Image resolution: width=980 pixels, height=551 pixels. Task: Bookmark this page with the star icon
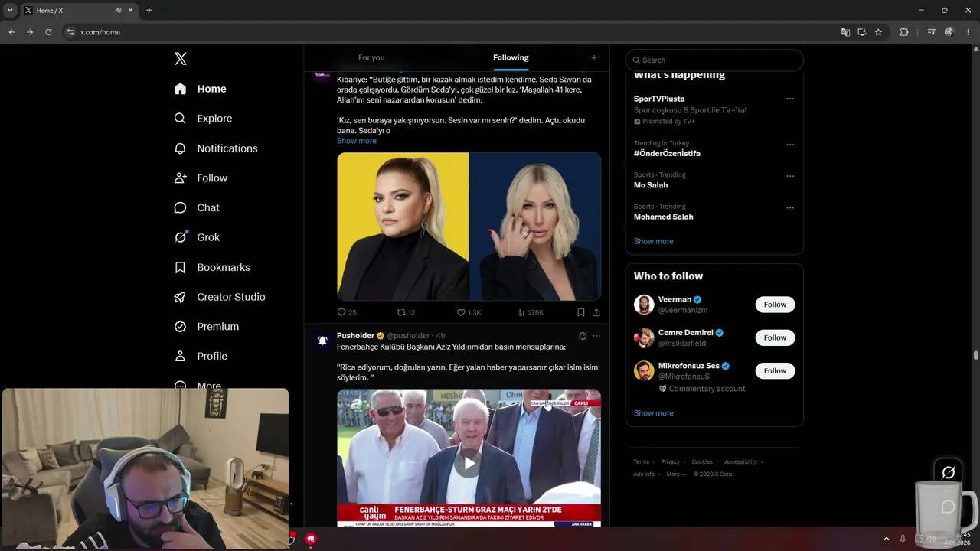878,32
